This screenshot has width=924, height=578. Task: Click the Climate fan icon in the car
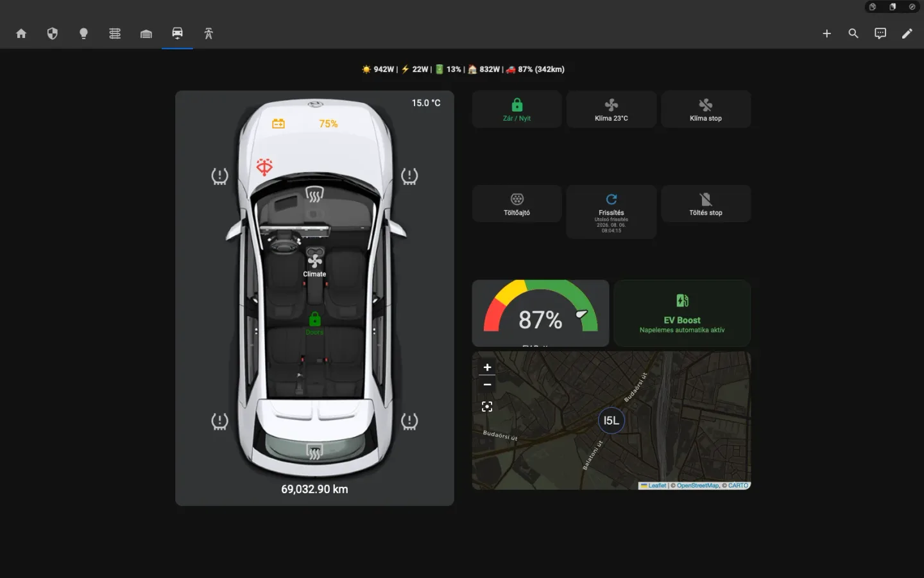click(x=314, y=261)
